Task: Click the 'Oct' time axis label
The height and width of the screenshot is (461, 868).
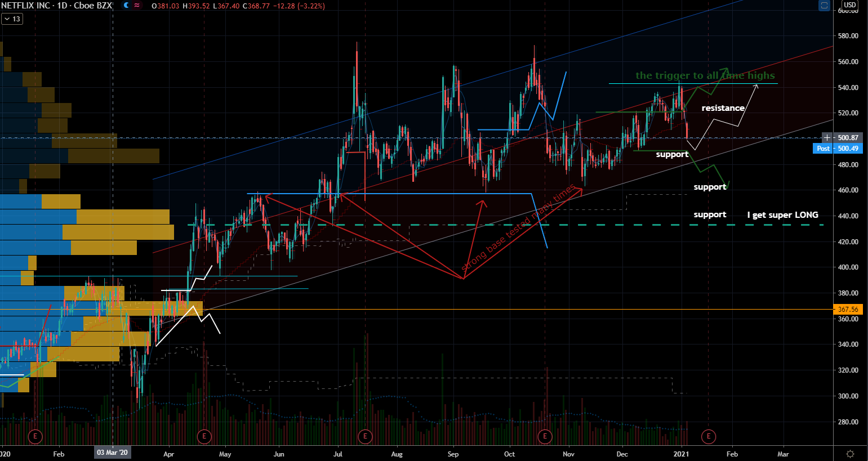Action: pos(510,454)
